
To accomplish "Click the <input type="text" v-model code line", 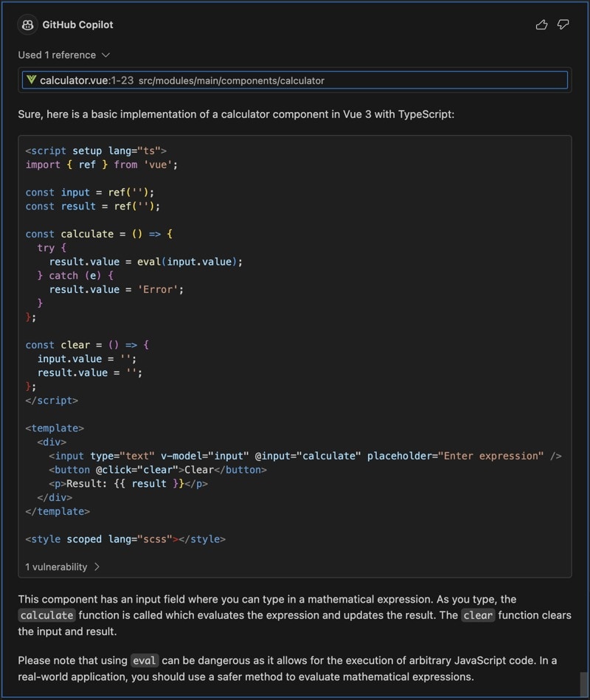I will click(305, 456).
